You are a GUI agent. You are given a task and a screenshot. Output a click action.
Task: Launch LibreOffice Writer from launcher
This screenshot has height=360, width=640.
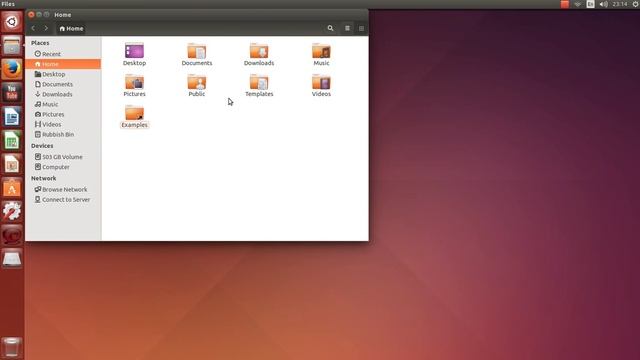[x=12, y=117]
